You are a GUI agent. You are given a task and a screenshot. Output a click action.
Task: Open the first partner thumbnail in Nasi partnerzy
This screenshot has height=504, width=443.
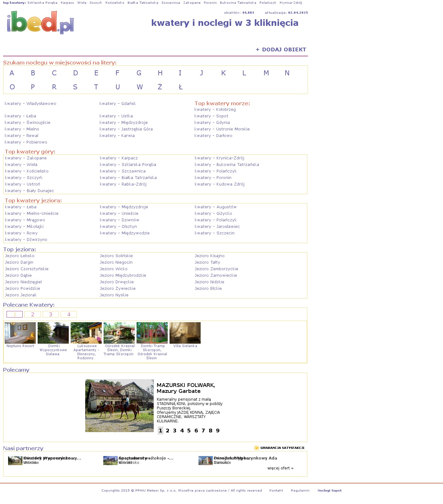coord(15,460)
